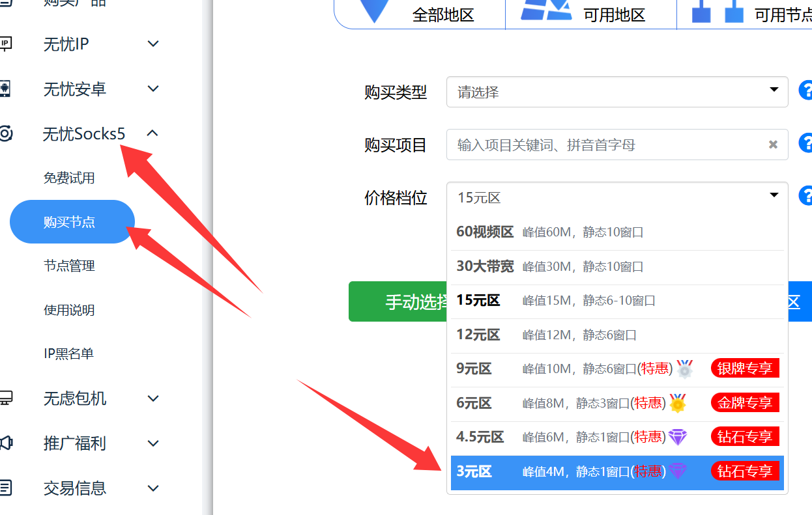Viewport: 812px width, 515px height.
Task: Open the 购买类型 dropdown
Action: [x=616, y=92]
